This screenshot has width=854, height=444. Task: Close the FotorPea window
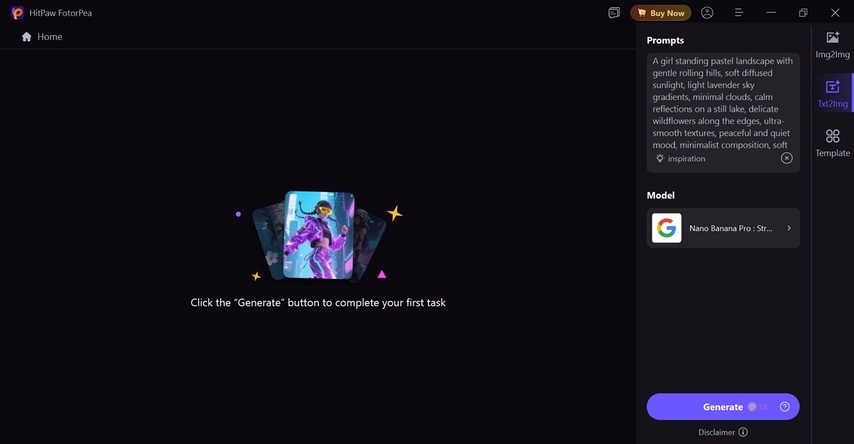tap(835, 13)
